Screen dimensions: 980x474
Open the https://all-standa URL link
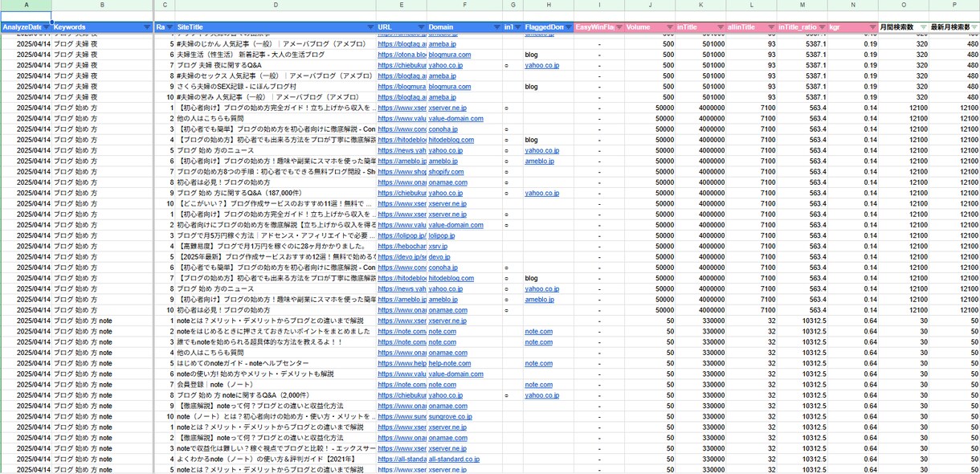tap(402, 459)
